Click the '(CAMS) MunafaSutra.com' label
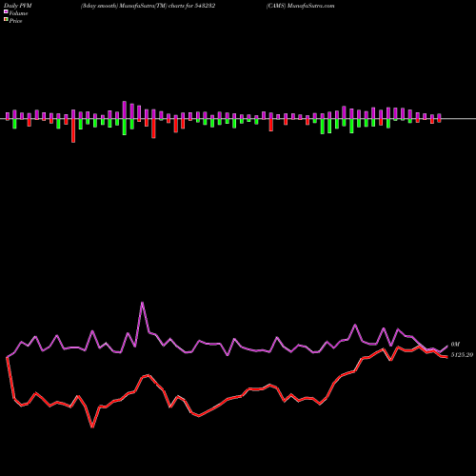Viewport: 476px width, 476px height. click(x=300, y=6)
